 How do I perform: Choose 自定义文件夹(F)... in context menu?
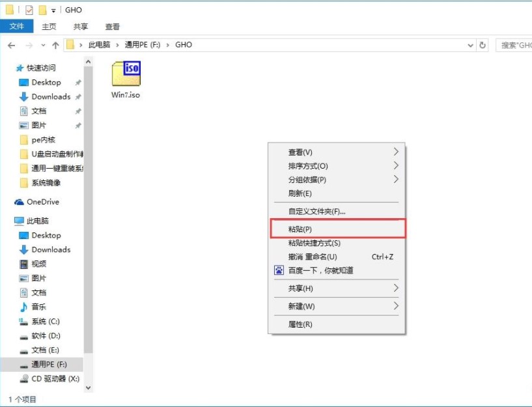click(x=336, y=211)
